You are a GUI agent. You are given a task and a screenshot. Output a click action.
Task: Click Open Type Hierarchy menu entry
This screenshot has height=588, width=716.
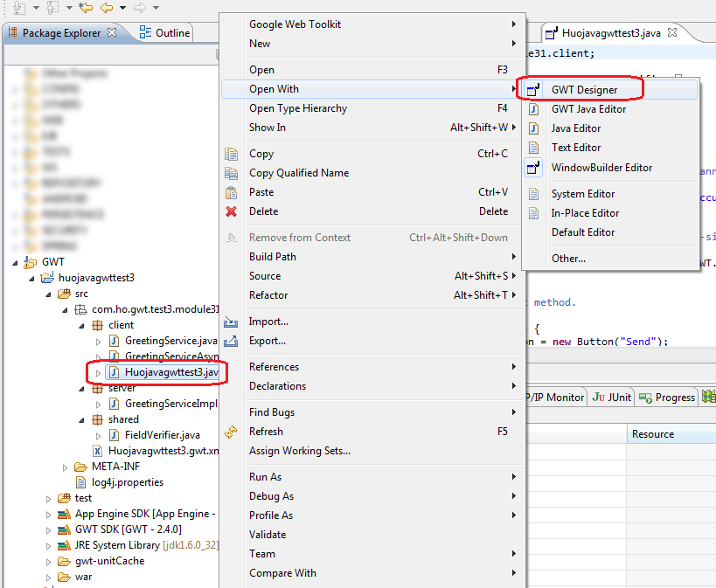tap(295, 107)
